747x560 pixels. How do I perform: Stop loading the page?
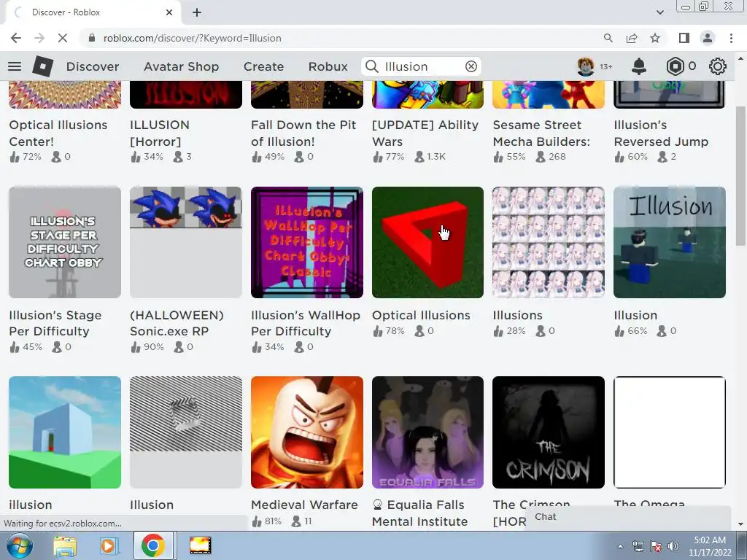pyautogui.click(x=63, y=38)
